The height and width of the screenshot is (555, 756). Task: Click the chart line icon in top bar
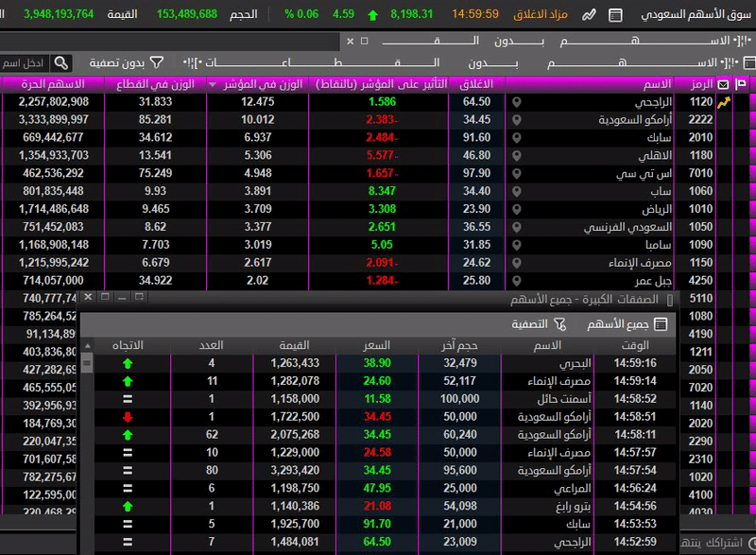point(590,14)
